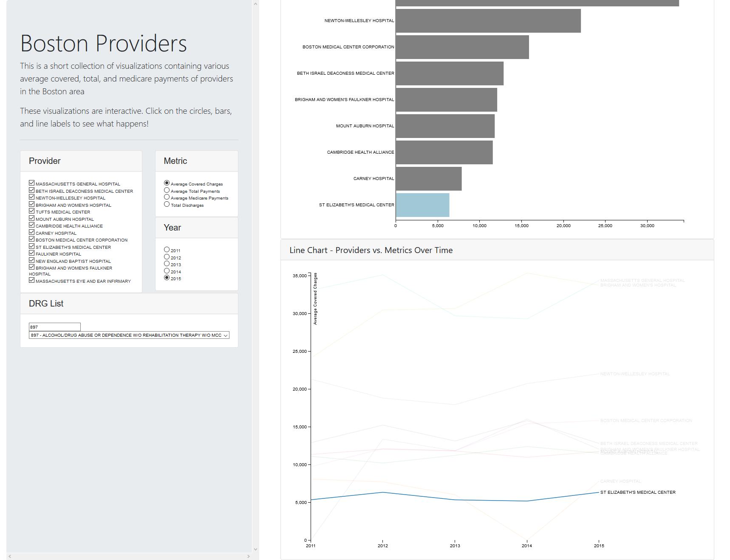Toggle BETH ISRAEL DEACONESS MEDICAL CENTER checkbox
Screen dimensions: 730x560
tap(31, 190)
